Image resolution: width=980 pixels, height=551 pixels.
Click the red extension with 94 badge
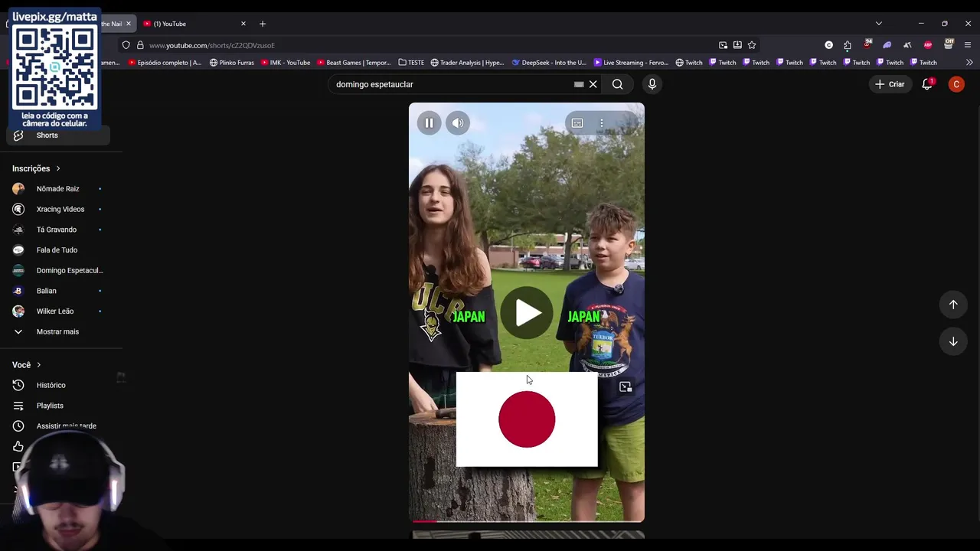pyautogui.click(x=867, y=44)
